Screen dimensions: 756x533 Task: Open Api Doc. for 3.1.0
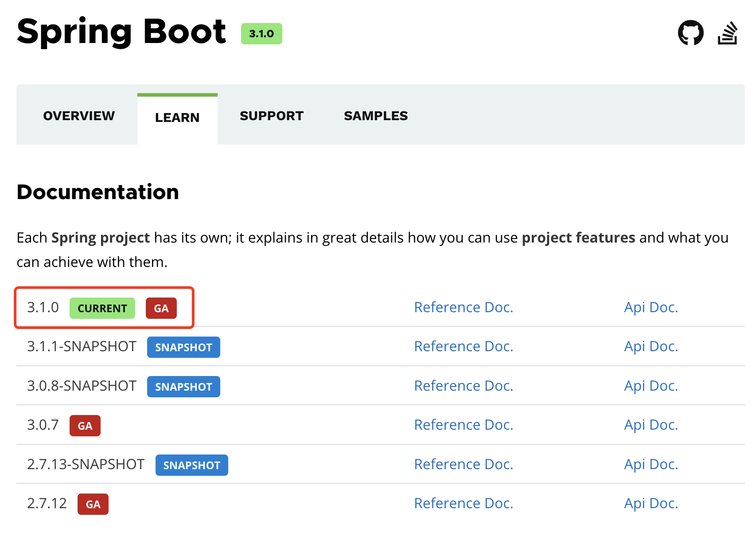pyautogui.click(x=651, y=307)
